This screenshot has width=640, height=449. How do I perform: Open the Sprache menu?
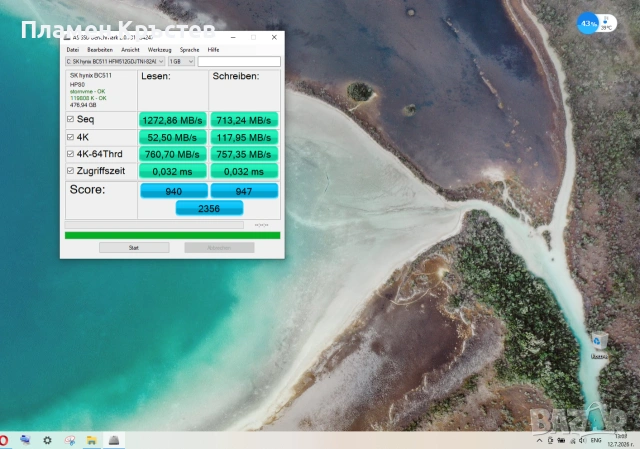[x=189, y=50]
